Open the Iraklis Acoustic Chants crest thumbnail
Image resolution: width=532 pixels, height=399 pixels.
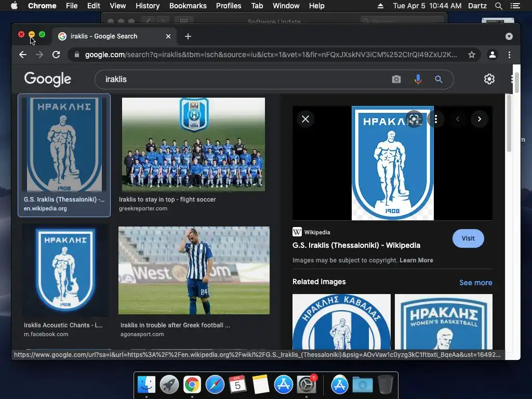[65, 270]
